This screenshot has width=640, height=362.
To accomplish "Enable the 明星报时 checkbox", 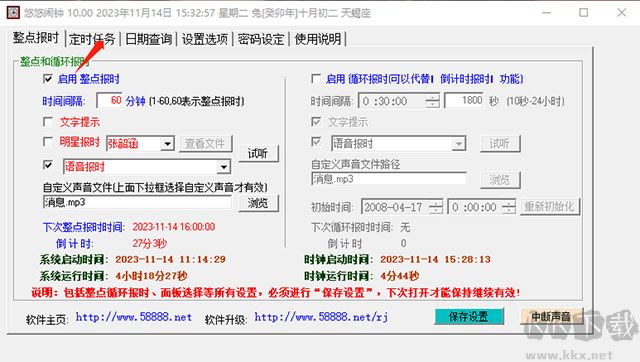I will 48,142.
